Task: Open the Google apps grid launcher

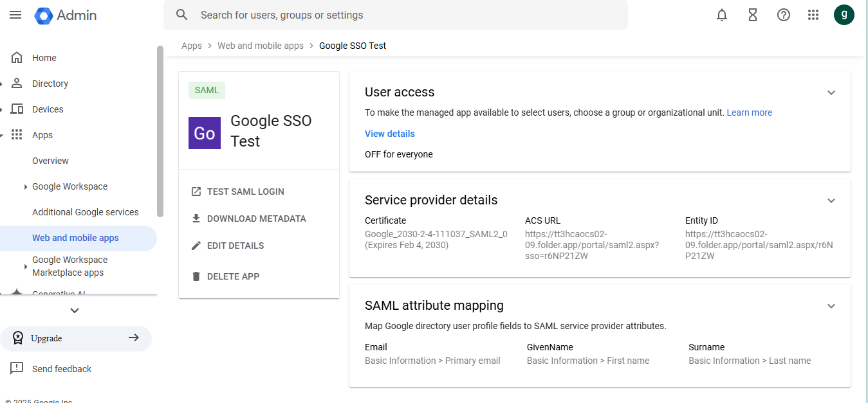Action: (813, 15)
